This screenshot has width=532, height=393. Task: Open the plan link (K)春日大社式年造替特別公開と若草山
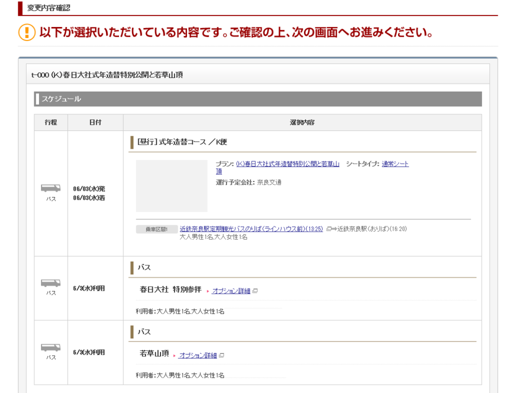(x=287, y=164)
